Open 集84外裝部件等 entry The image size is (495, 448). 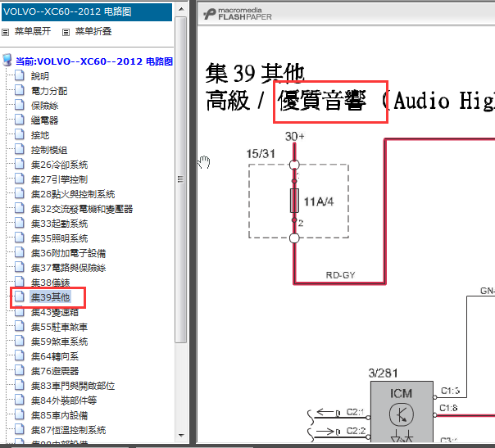64,400
